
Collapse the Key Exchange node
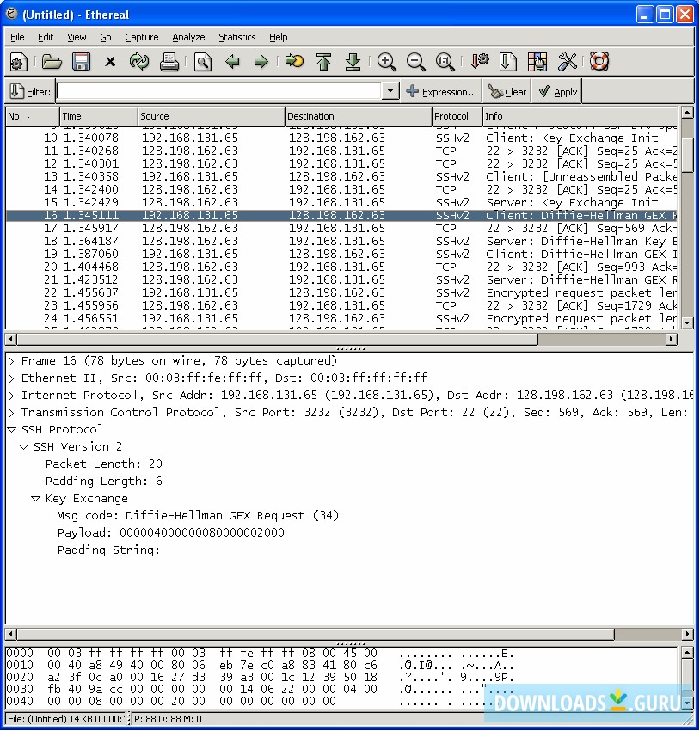pos(35,499)
